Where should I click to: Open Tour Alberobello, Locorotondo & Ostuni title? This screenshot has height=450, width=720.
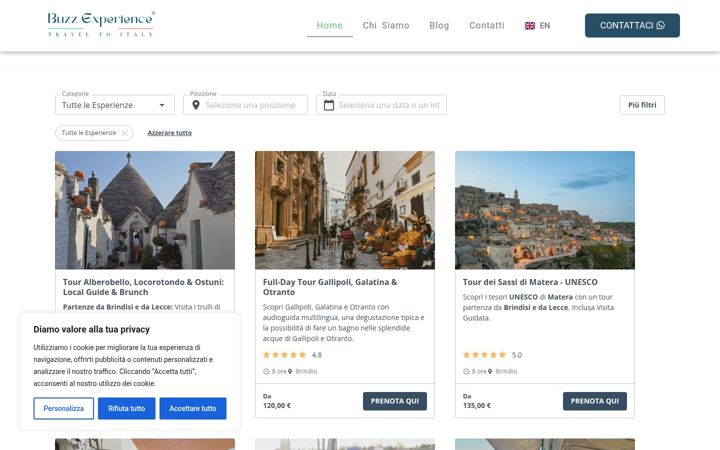point(143,287)
